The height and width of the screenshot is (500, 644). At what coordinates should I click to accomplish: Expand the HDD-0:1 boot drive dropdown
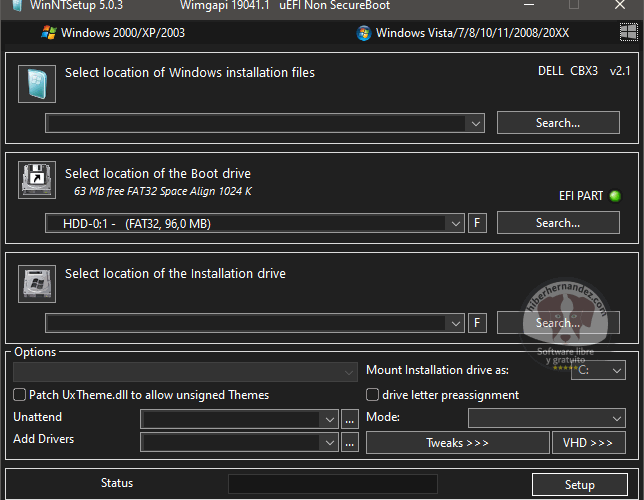(x=455, y=224)
